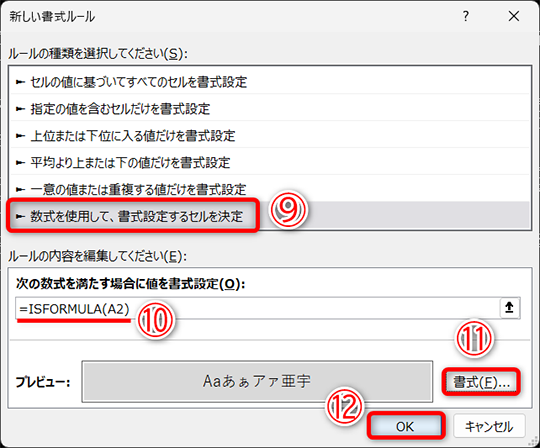Image resolution: width=540 pixels, height=448 pixels.
Task: Choose 平均より上または下の値だけを書式設定 rule
Action: 270,163
